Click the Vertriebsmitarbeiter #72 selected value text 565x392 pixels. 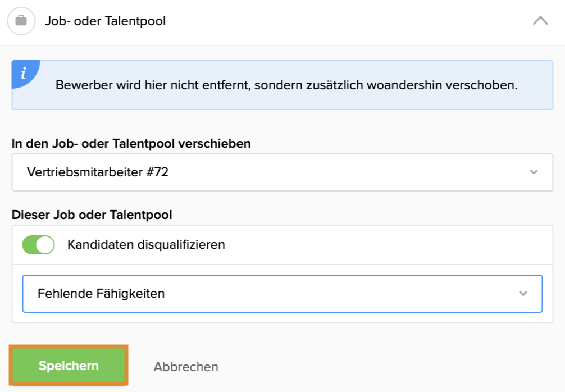(x=97, y=172)
